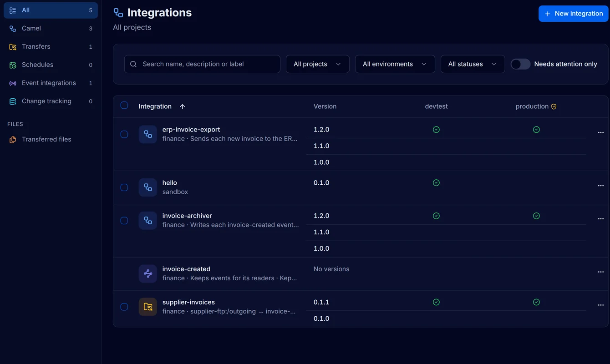Viewport: 610px width, 364px height.
Task: Open more options for supplier-invoices
Action: coord(600,305)
